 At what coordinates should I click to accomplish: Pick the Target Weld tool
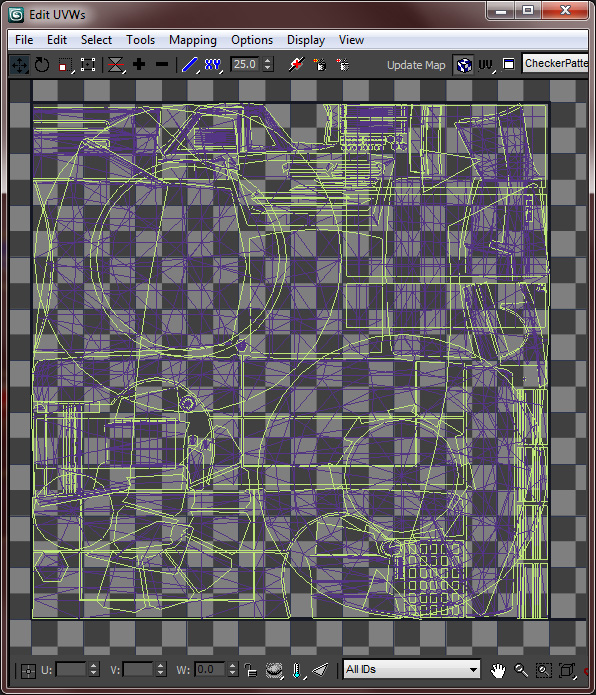296,65
